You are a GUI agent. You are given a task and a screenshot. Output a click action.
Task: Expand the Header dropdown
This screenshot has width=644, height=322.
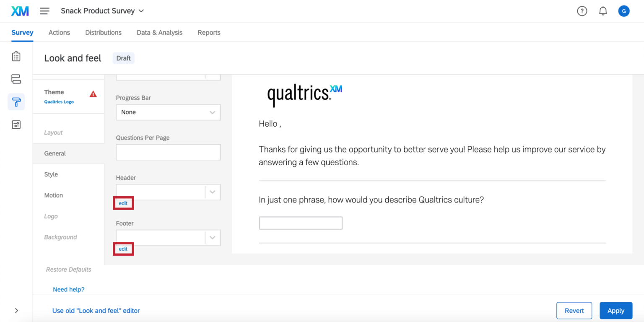[212, 192]
